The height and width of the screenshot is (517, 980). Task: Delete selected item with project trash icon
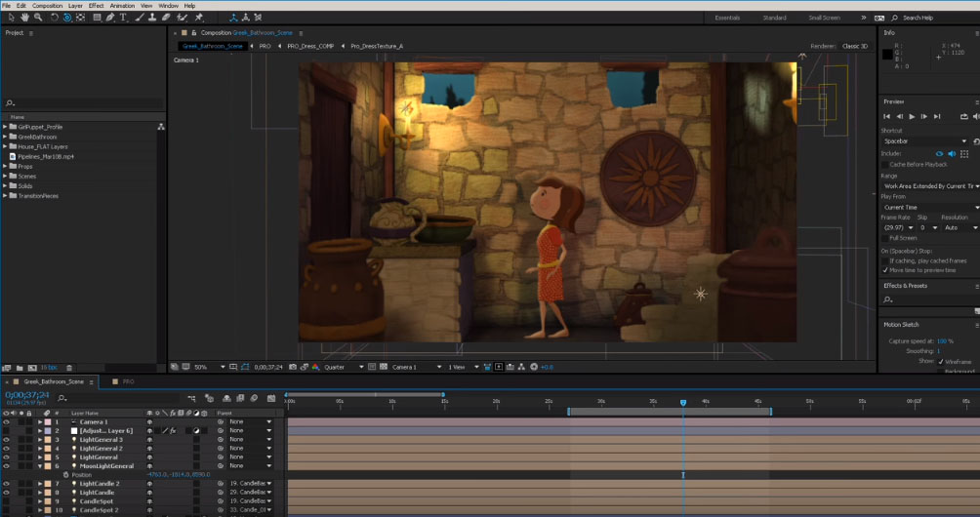tap(67, 367)
